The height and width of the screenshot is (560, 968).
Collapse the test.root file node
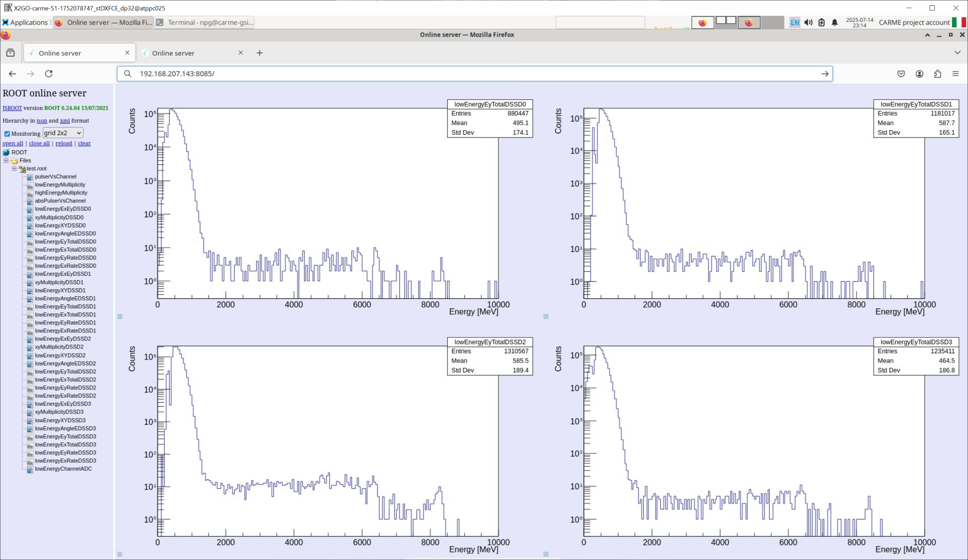pos(14,169)
